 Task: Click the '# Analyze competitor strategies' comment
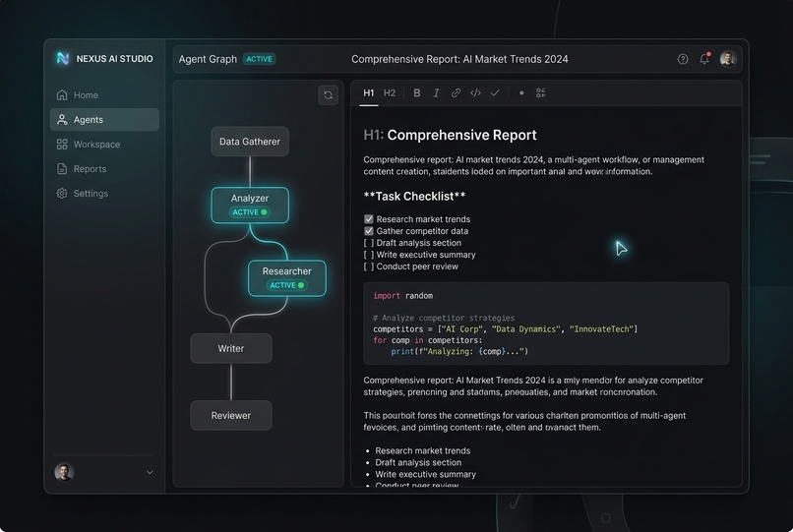click(x=444, y=318)
